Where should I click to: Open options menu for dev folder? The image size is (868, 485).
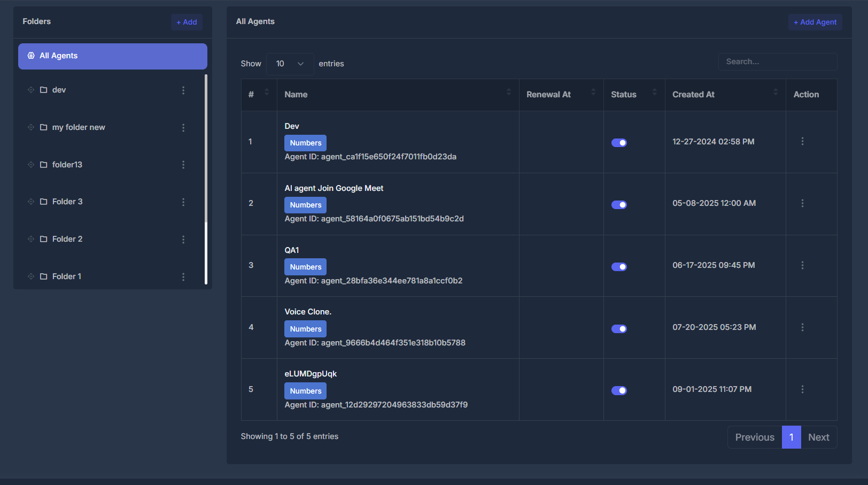point(183,90)
